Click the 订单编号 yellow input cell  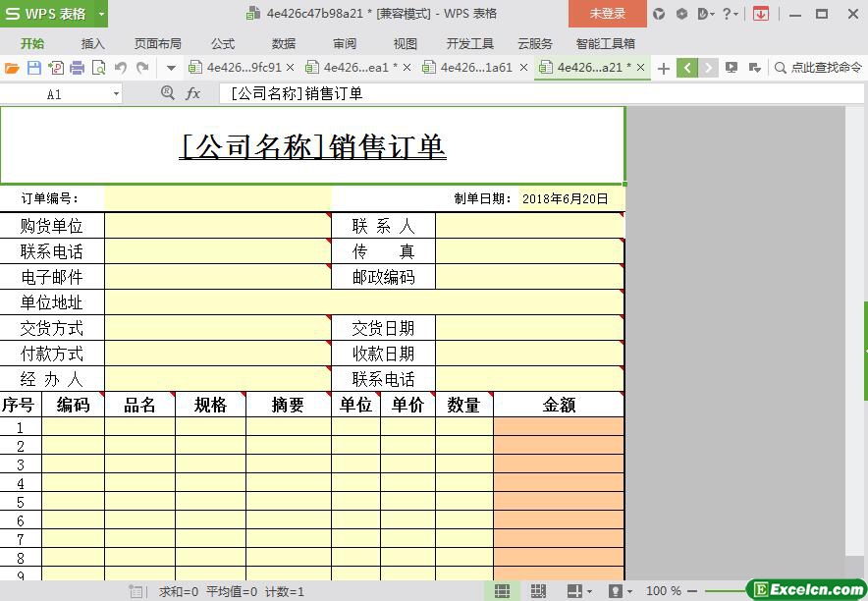tap(217, 198)
